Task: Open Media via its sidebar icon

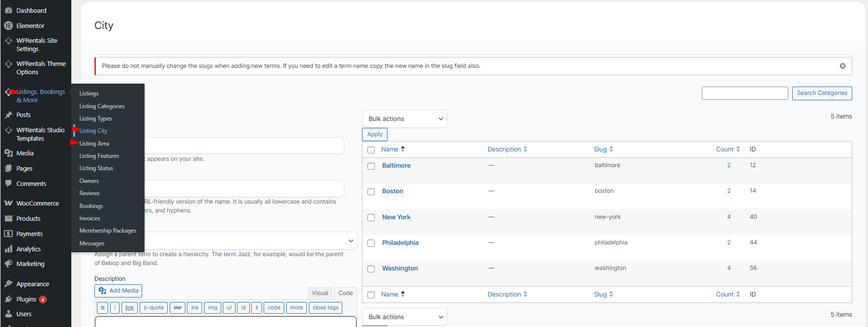Action: point(8,153)
